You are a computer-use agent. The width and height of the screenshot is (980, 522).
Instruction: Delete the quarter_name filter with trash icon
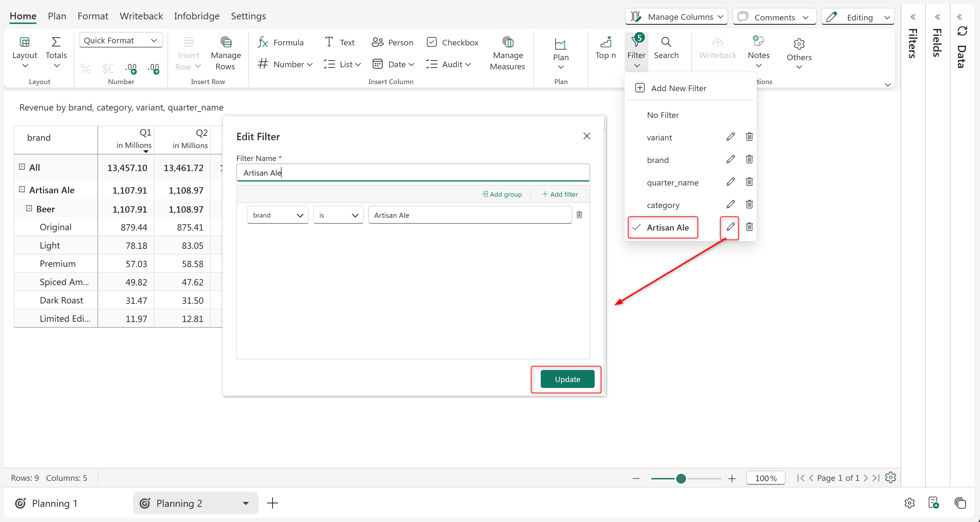point(749,182)
